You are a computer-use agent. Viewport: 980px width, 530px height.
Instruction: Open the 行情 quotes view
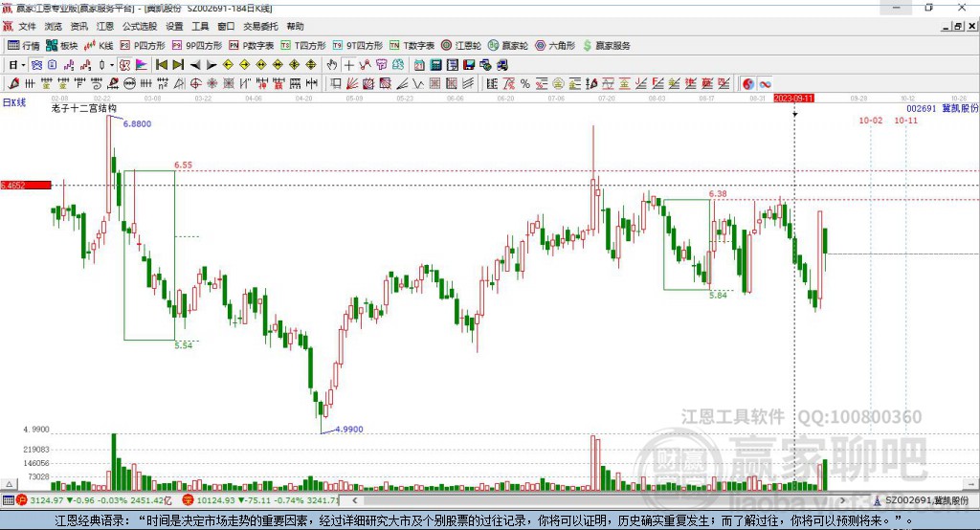(x=24, y=46)
